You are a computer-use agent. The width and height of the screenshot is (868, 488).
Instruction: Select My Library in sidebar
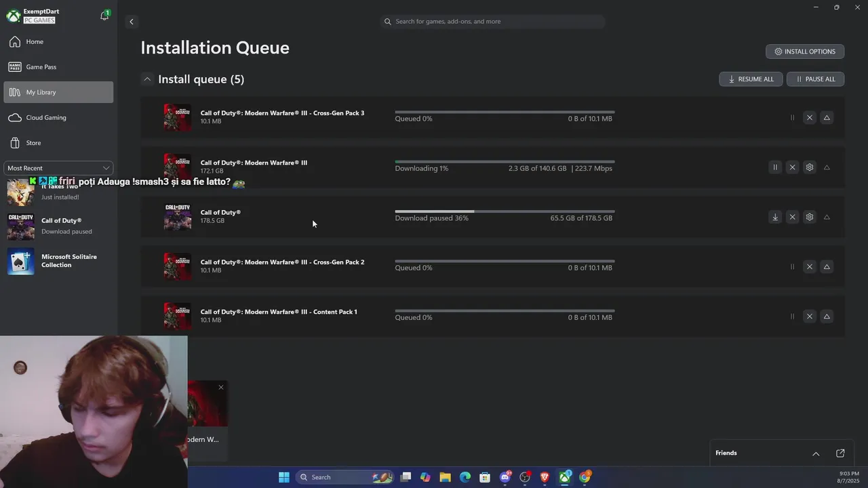pos(58,92)
